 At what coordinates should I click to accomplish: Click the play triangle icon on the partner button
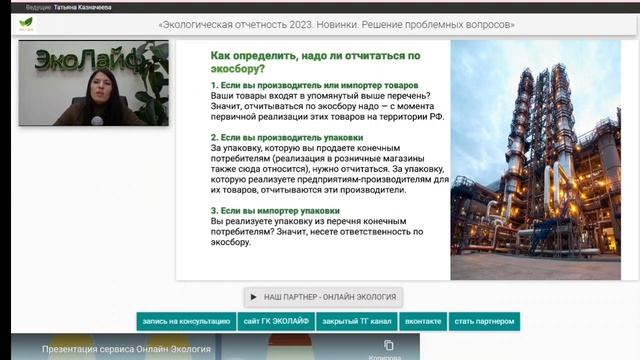tap(253, 297)
